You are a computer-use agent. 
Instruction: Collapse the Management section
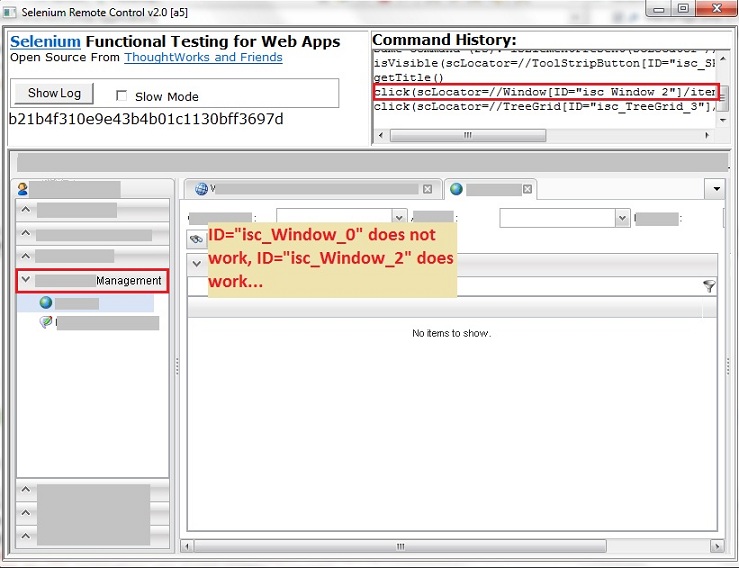click(26, 281)
